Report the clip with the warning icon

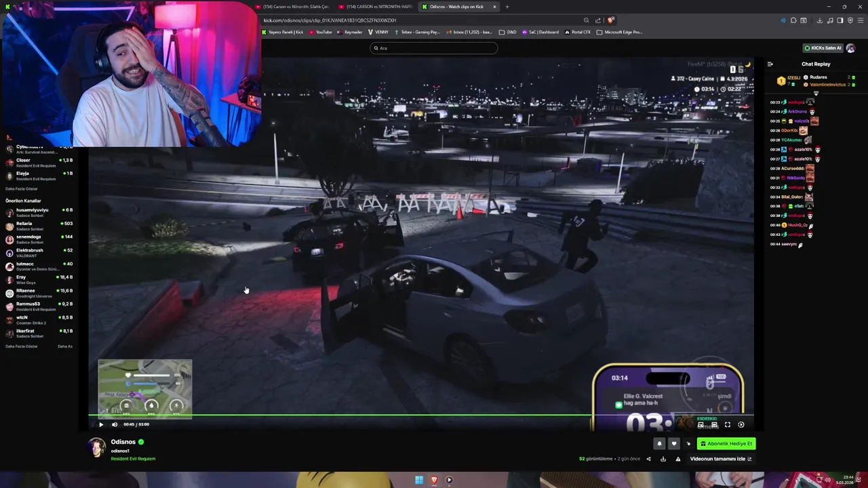tap(678, 459)
